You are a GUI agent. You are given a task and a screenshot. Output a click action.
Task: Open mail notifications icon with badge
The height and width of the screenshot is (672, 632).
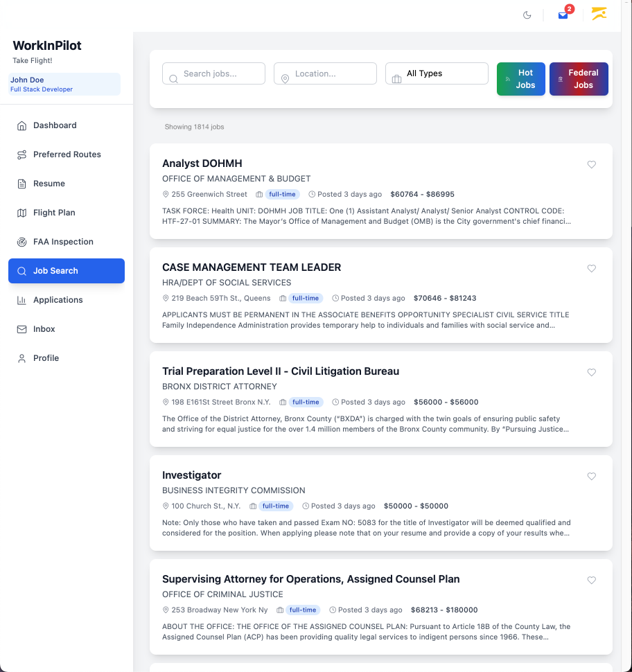coord(564,14)
